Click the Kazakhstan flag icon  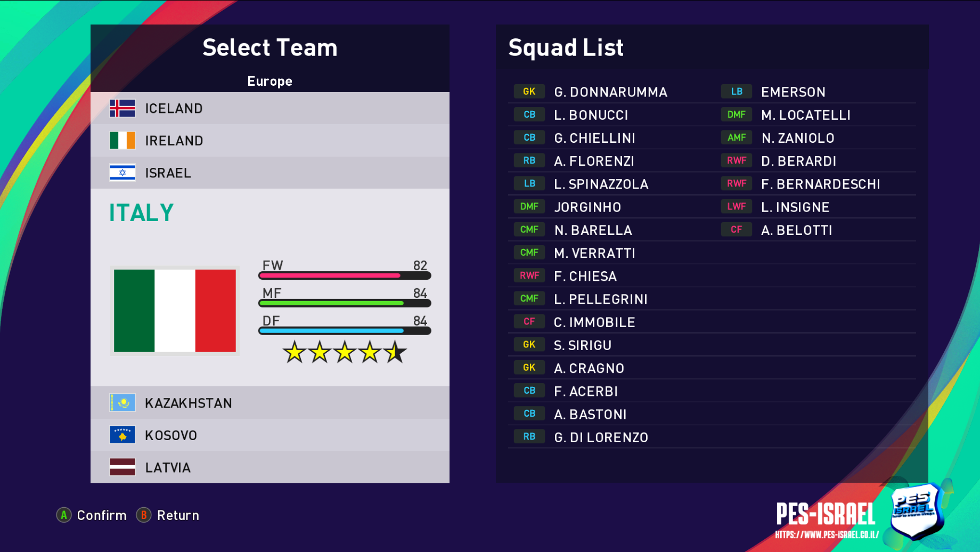pos(123,403)
